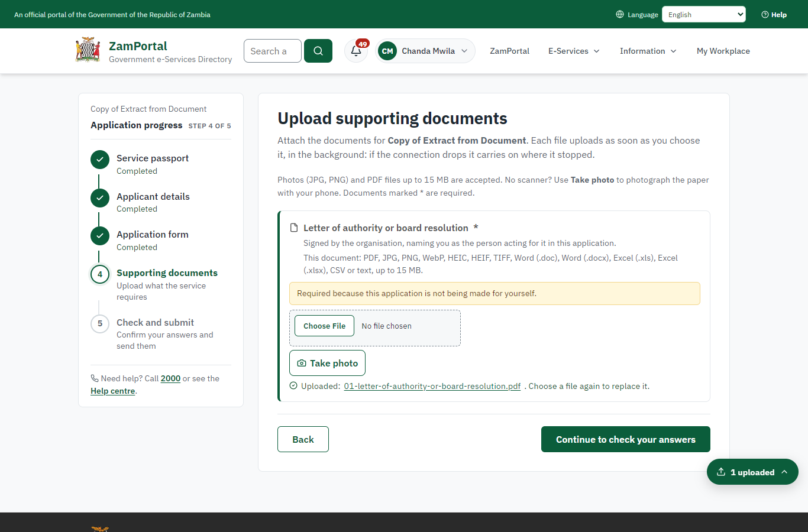This screenshot has width=808, height=532.
Task: Click the Applicant details completed checkmark
Action: (x=100, y=198)
